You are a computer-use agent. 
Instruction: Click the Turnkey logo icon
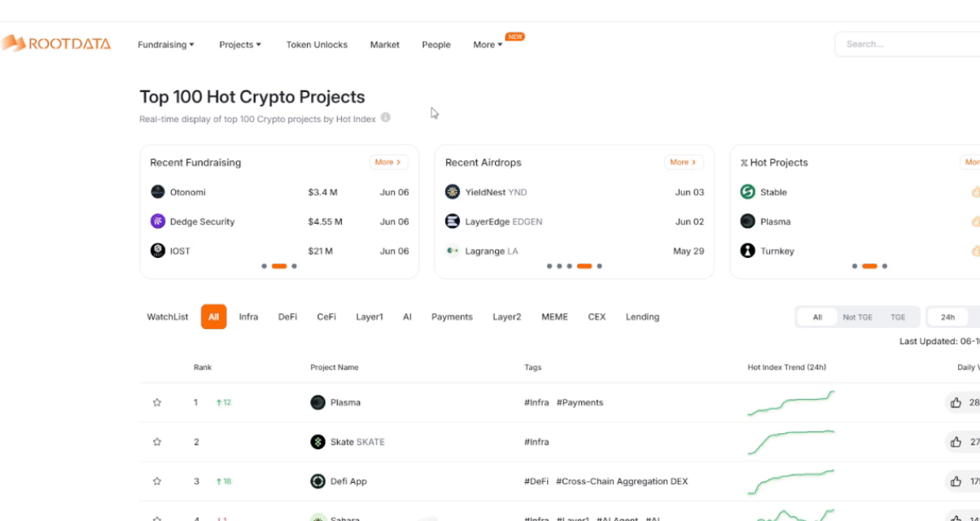point(747,251)
